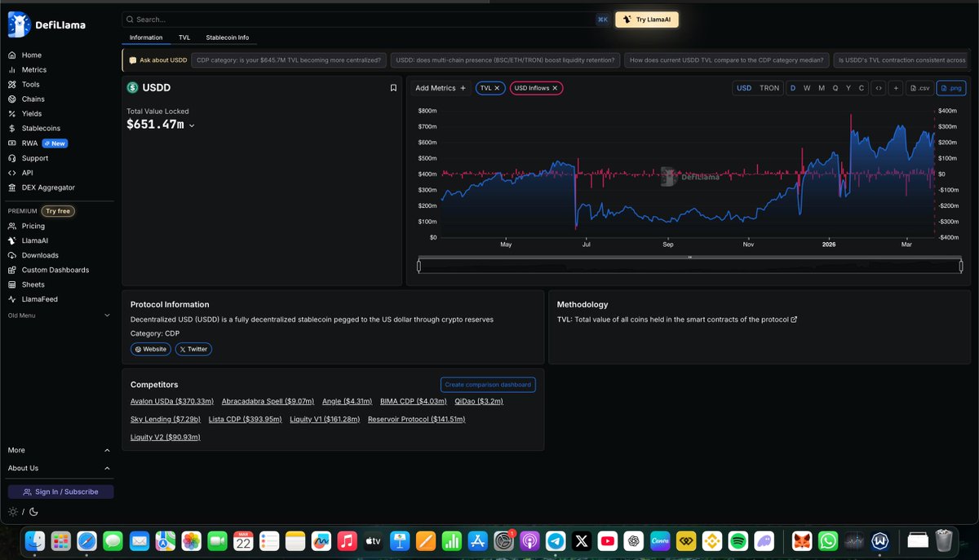
Task: Open Metrics from the sidebar
Action: pyautogui.click(x=28, y=70)
